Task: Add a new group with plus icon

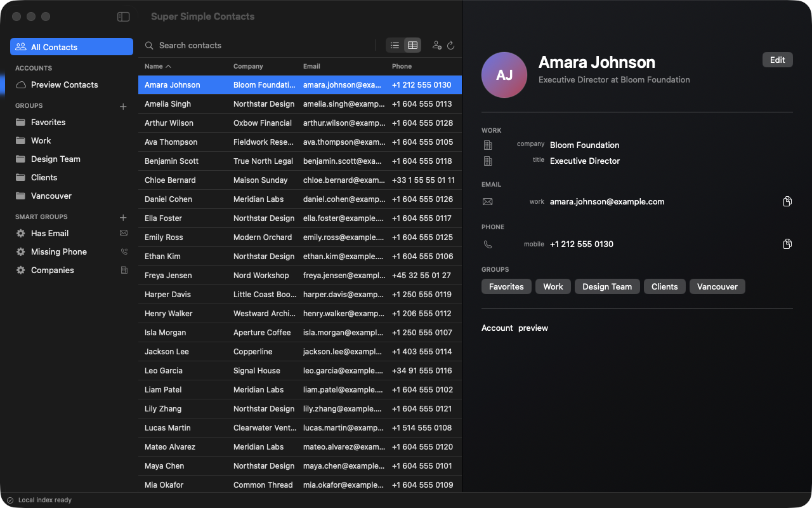Action: click(x=123, y=106)
